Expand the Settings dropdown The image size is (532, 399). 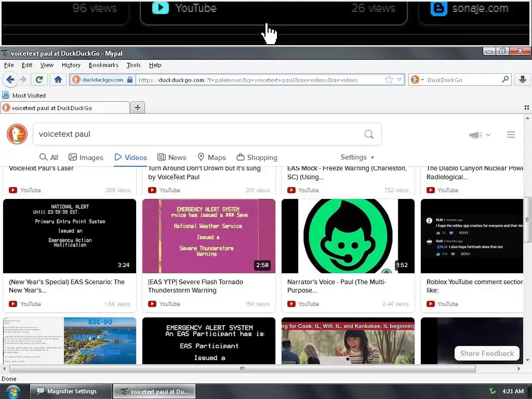coord(357,157)
